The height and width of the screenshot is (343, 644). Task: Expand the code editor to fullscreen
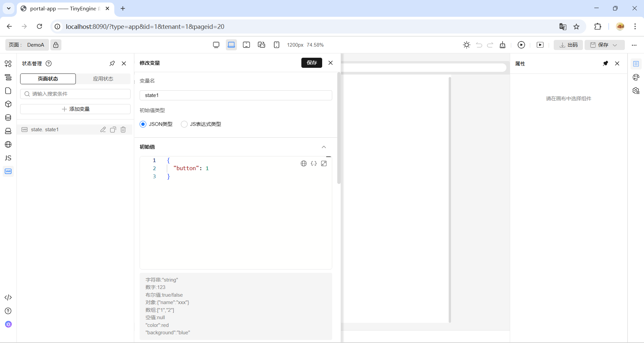(324, 163)
